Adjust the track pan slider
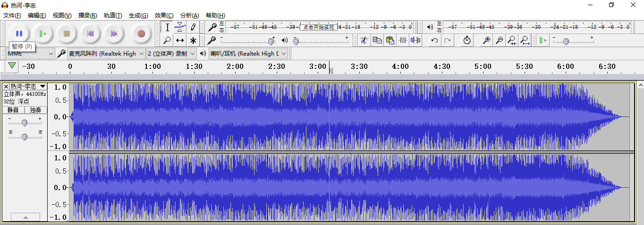This screenshot has height=225, width=644. pos(25,137)
